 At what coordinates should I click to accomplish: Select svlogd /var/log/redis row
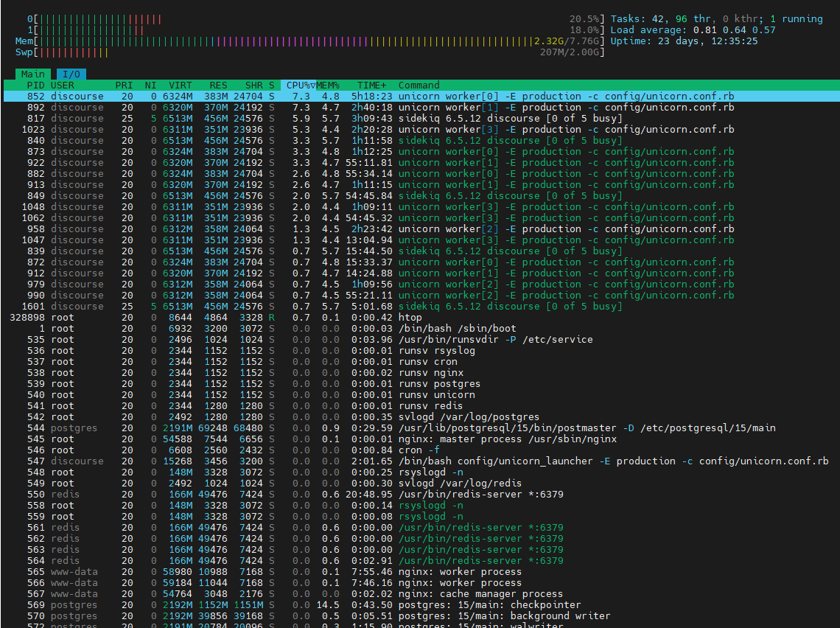(x=420, y=484)
